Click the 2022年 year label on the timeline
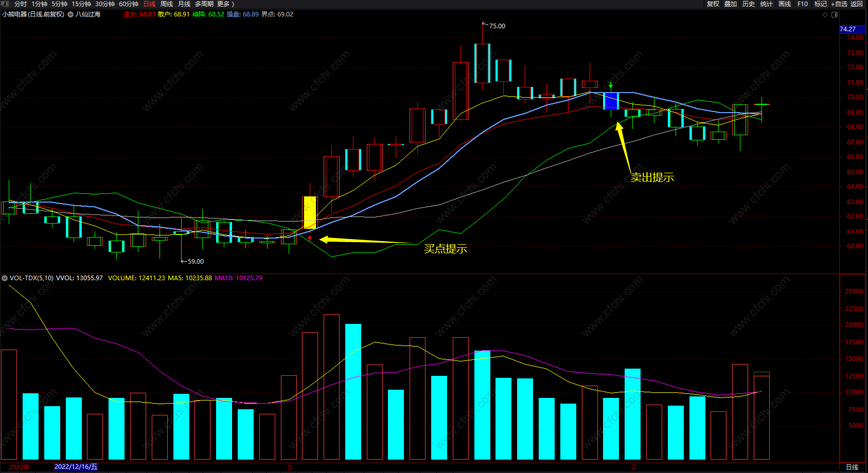 coord(19,467)
